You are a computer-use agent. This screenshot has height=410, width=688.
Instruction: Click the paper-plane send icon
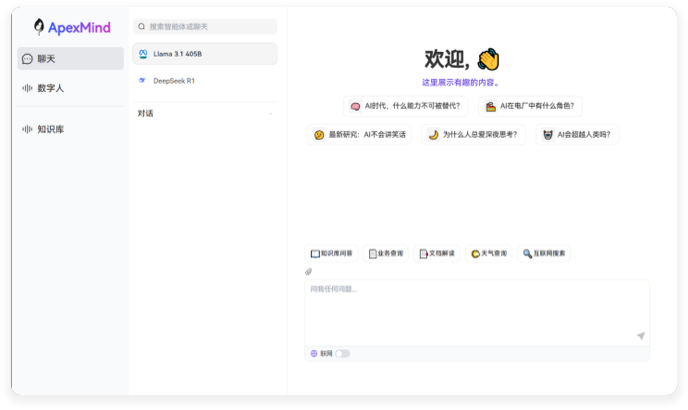641,336
